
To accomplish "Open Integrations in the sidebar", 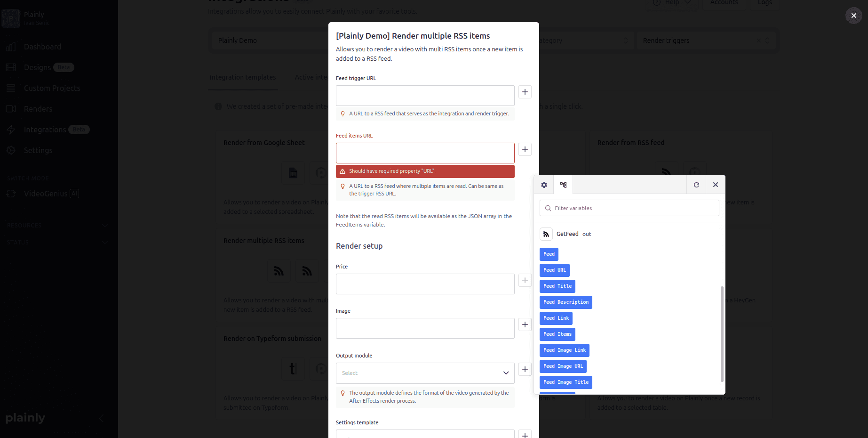I will (45, 130).
